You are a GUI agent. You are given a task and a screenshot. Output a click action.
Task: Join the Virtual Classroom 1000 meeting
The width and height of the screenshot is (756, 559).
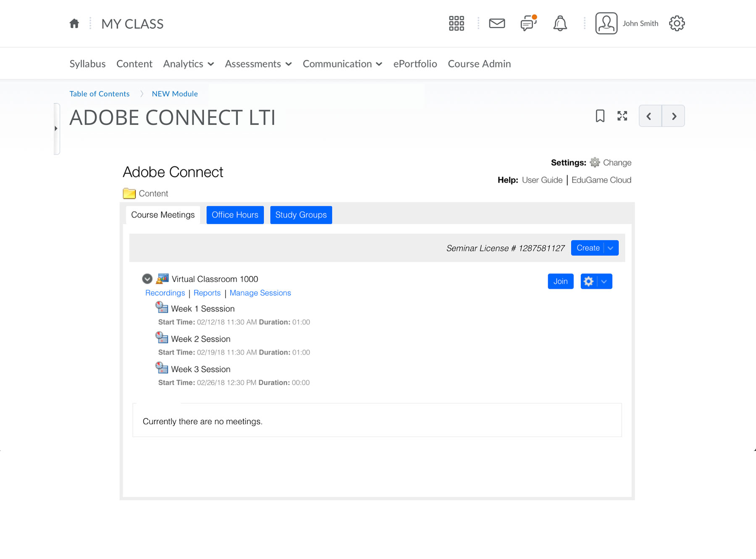coord(560,281)
